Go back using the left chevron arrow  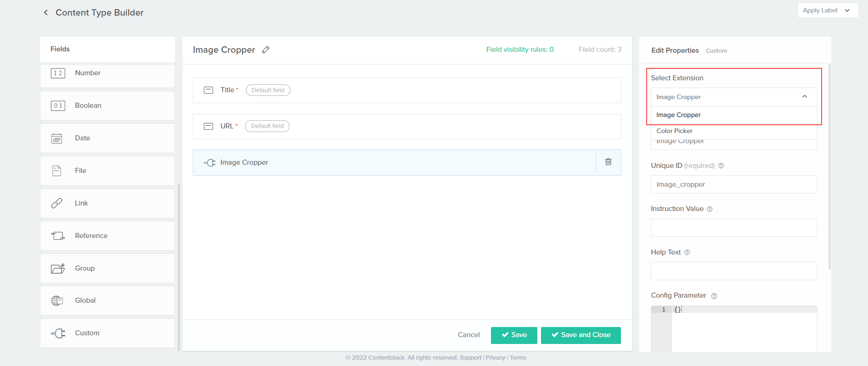[x=45, y=12]
